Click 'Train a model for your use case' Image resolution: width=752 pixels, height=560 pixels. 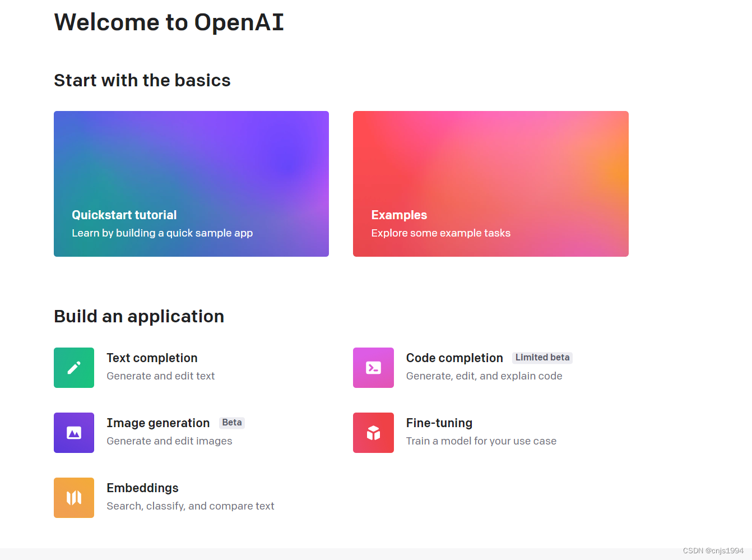point(481,441)
